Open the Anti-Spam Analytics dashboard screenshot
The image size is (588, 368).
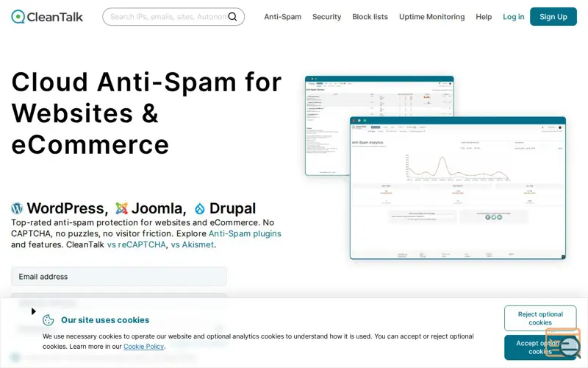pyautogui.click(x=457, y=188)
